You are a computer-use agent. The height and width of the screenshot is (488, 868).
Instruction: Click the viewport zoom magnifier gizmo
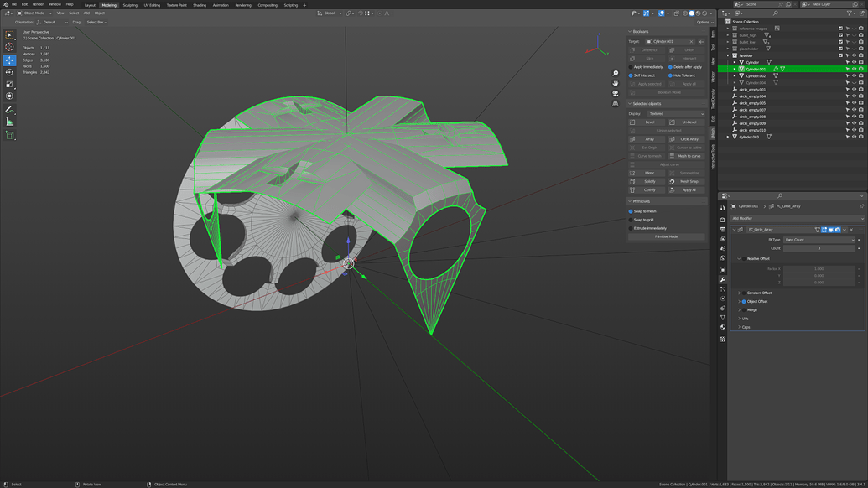click(x=615, y=73)
